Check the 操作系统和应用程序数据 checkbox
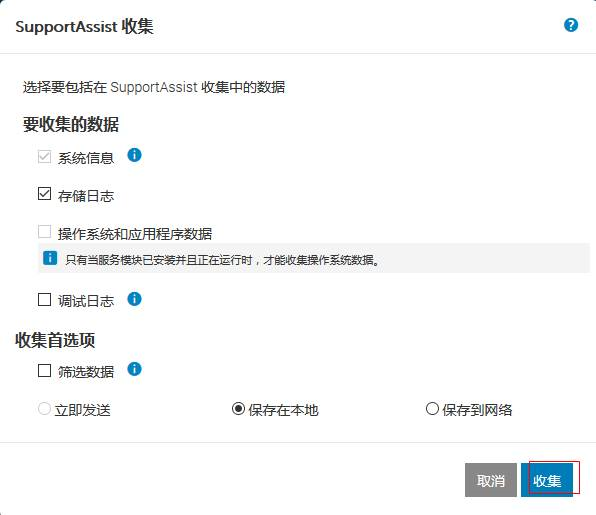The width and height of the screenshot is (596, 515). click(44, 231)
